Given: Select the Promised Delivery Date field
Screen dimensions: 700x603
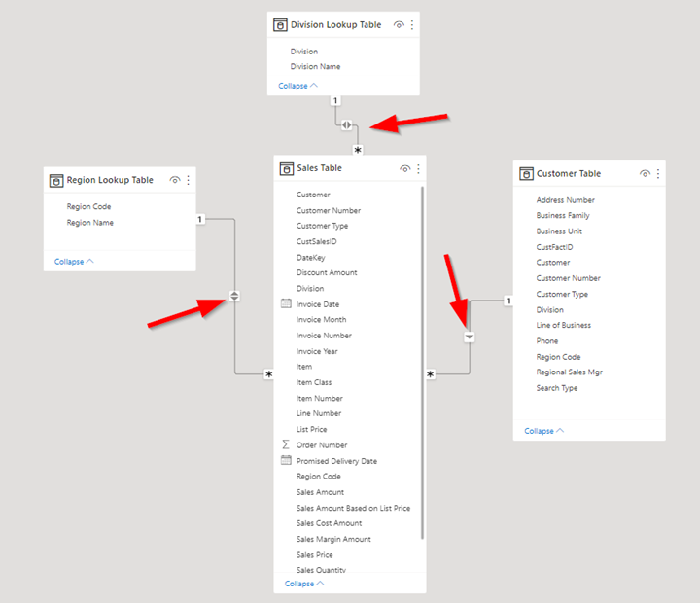Looking at the screenshot, I should click(x=336, y=461).
